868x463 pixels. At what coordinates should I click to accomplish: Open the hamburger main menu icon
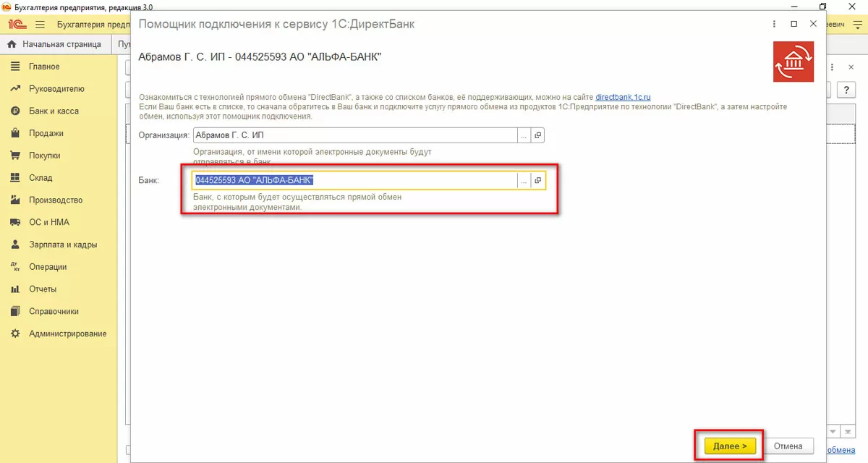coord(41,24)
